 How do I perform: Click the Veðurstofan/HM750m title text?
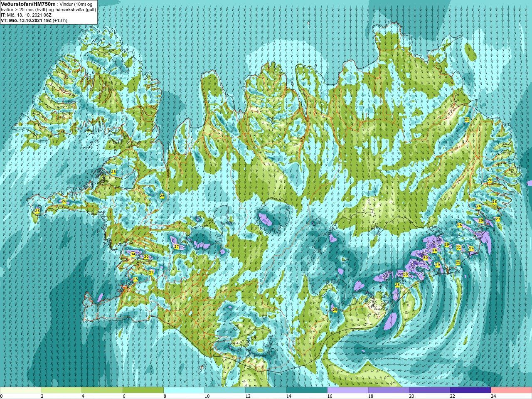pos(28,4)
